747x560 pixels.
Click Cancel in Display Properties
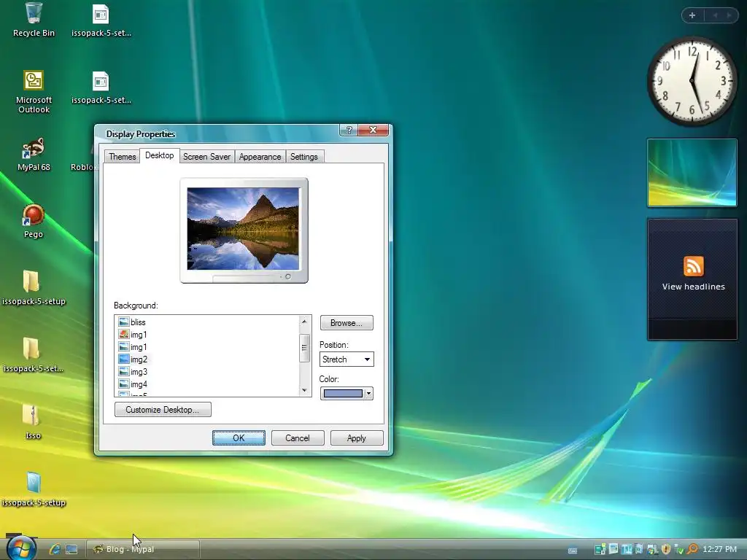(298, 438)
